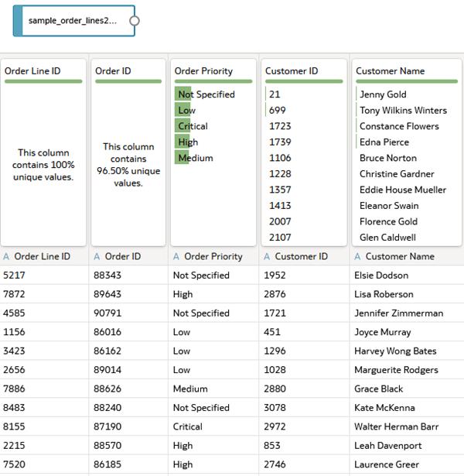Click Customer ID cell 451

(304, 332)
